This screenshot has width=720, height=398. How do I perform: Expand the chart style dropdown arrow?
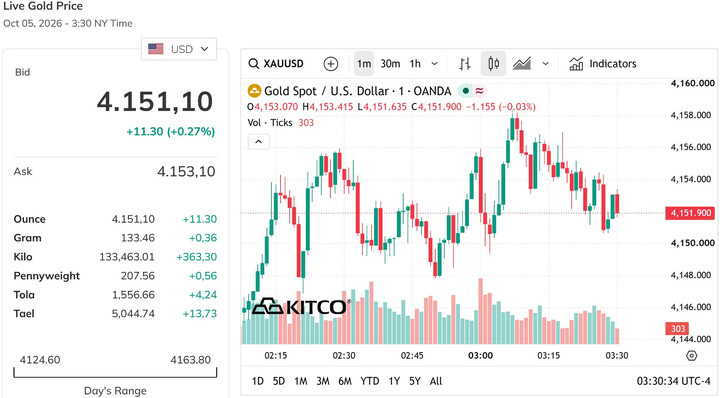coord(546,63)
